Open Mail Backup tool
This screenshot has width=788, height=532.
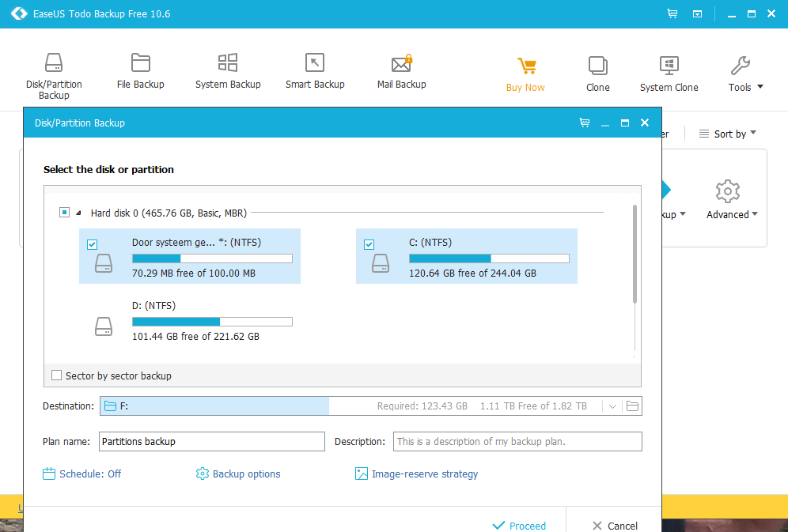point(402,71)
